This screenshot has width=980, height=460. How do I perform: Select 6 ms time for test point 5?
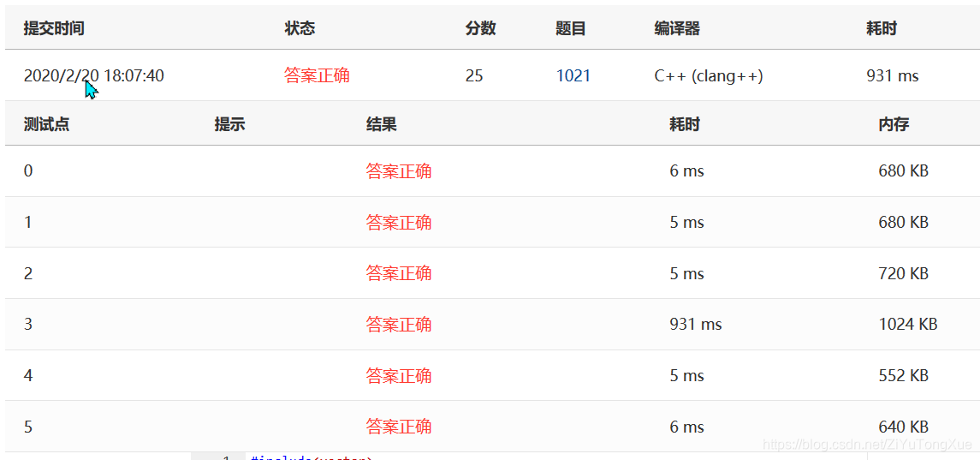[x=687, y=427]
